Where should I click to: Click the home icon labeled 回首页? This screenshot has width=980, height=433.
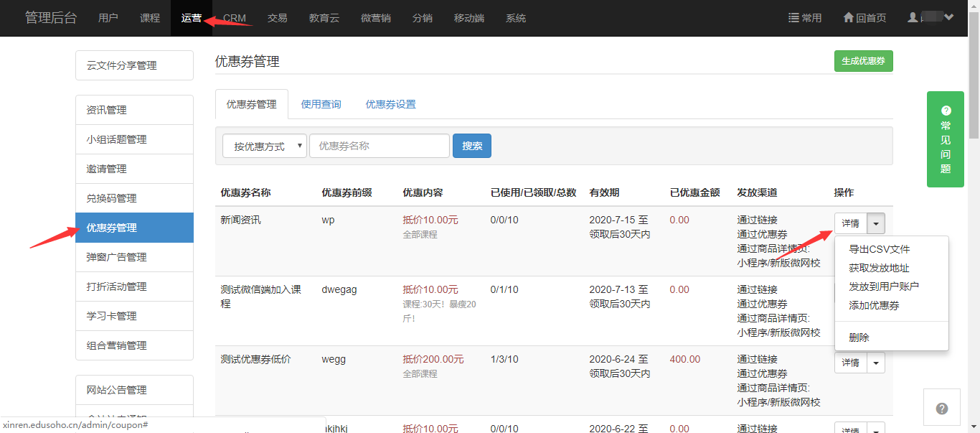pos(864,18)
